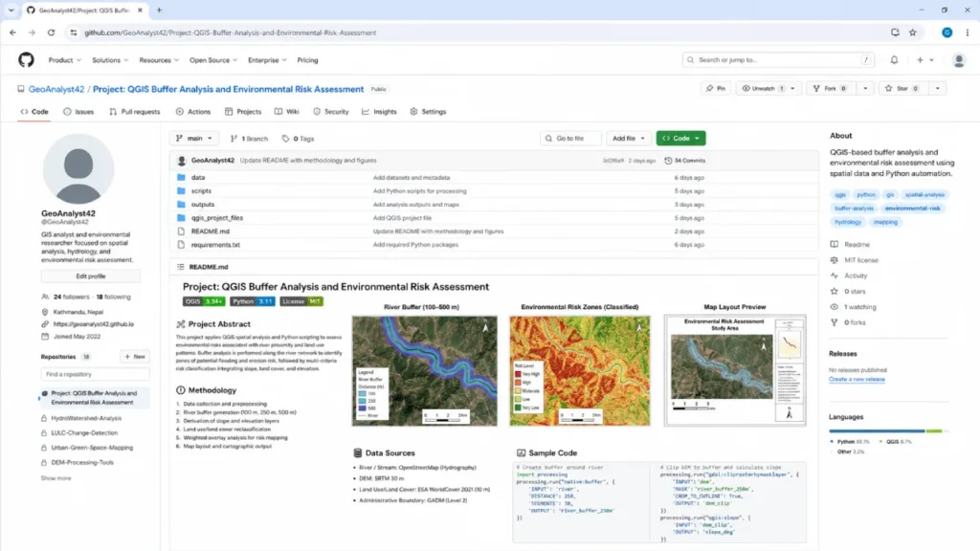The height and width of the screenshot is (551, 980).
Task: Open the create new plus menu
Action: pos(924,60)
